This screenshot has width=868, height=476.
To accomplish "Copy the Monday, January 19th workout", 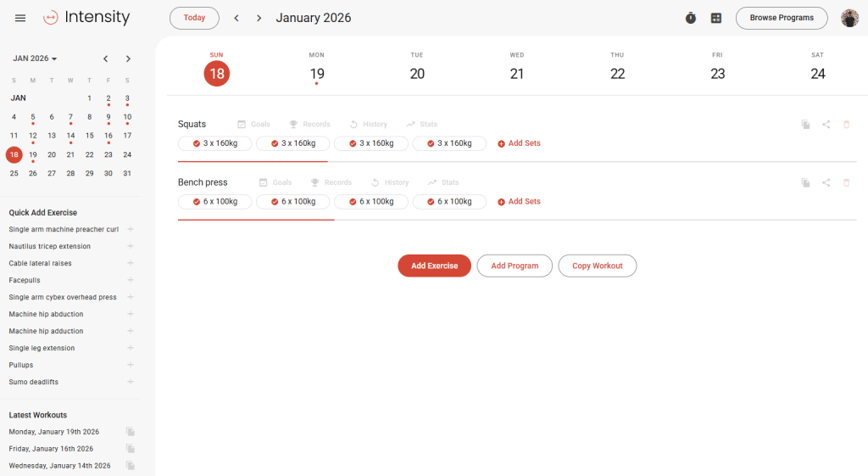I will pos(130,432).
